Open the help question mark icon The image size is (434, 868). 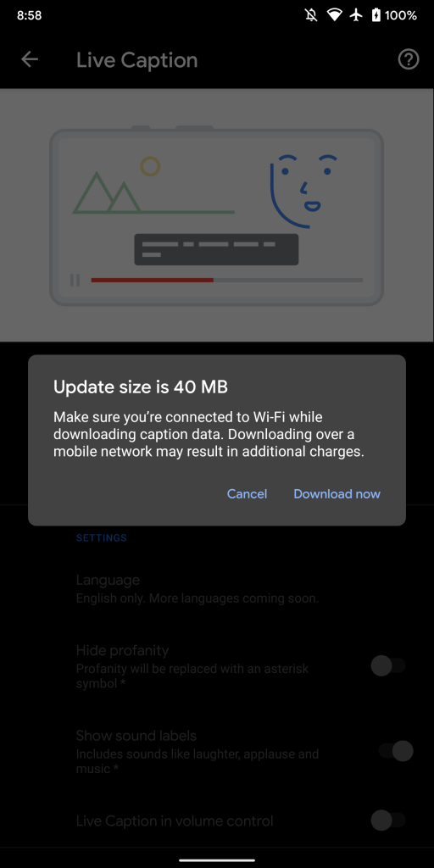click(409, 59)
